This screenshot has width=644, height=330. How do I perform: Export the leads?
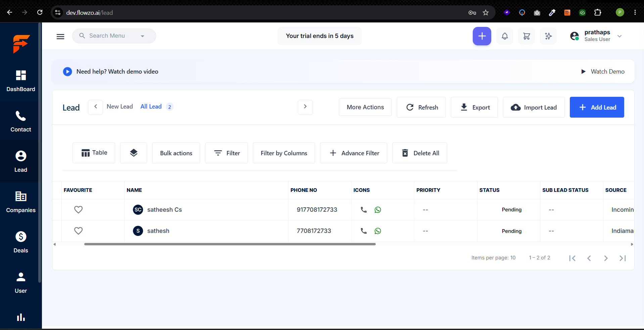[474, 107]
